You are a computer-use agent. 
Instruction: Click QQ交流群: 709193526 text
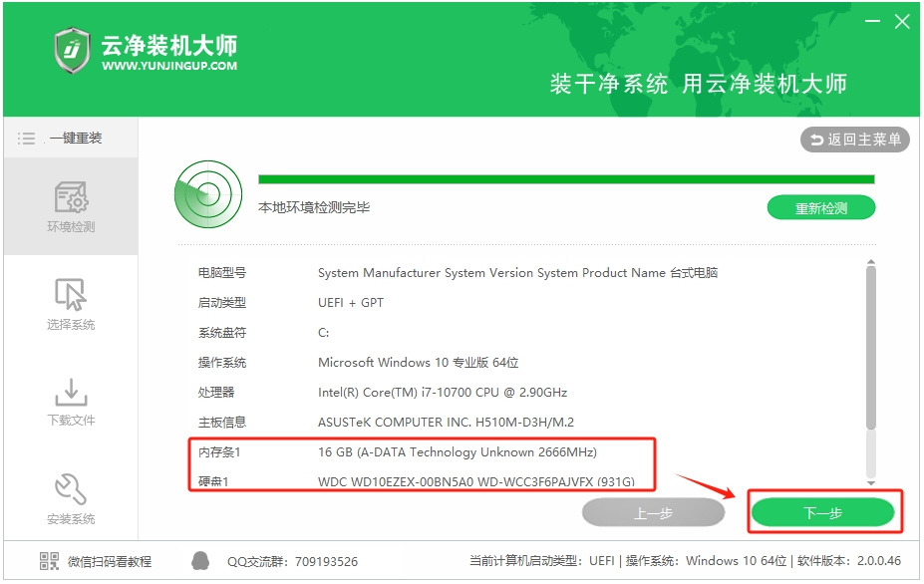pyautogui.click(x=292, y=562)
